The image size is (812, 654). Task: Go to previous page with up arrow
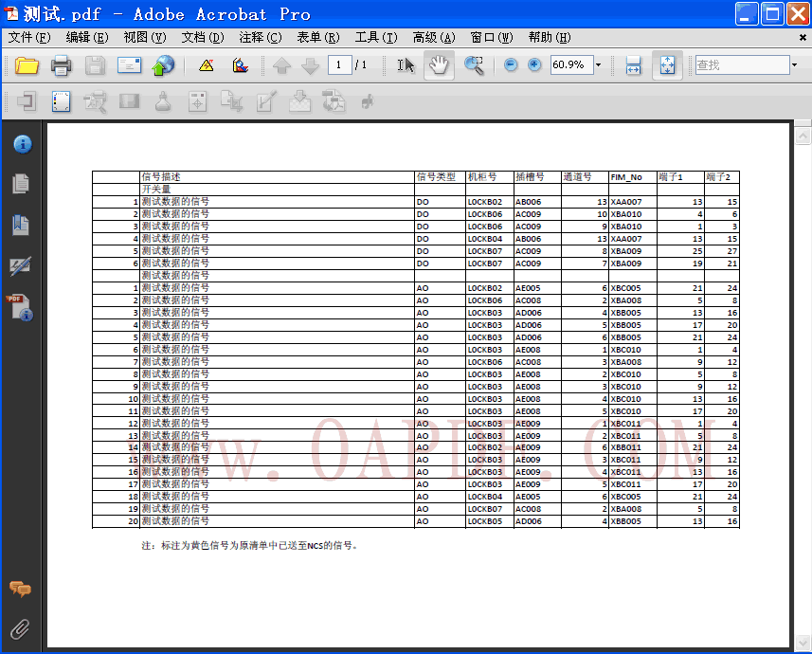pyautogui.click(x=281, y=65)
